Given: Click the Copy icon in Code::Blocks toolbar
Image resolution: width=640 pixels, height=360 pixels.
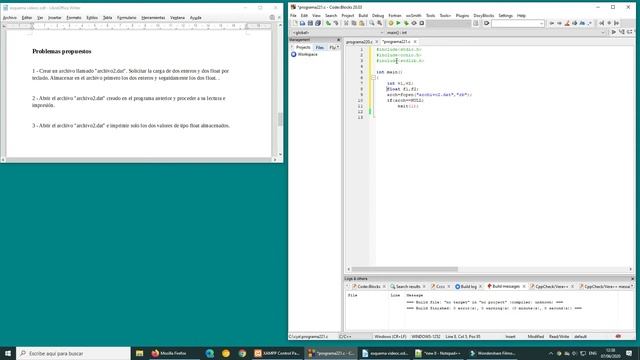Looking at the screenshot, I should tap(354, 23).
